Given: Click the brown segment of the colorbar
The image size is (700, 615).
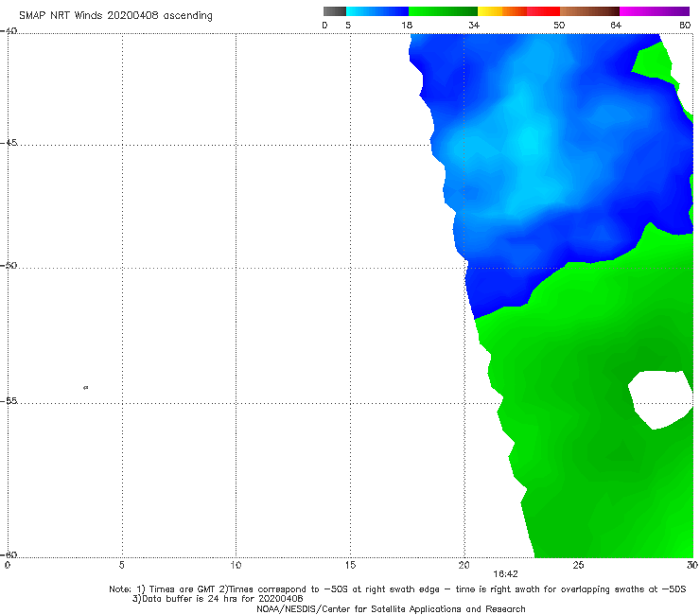Looking at the screenshot, I should click(589, 11).
